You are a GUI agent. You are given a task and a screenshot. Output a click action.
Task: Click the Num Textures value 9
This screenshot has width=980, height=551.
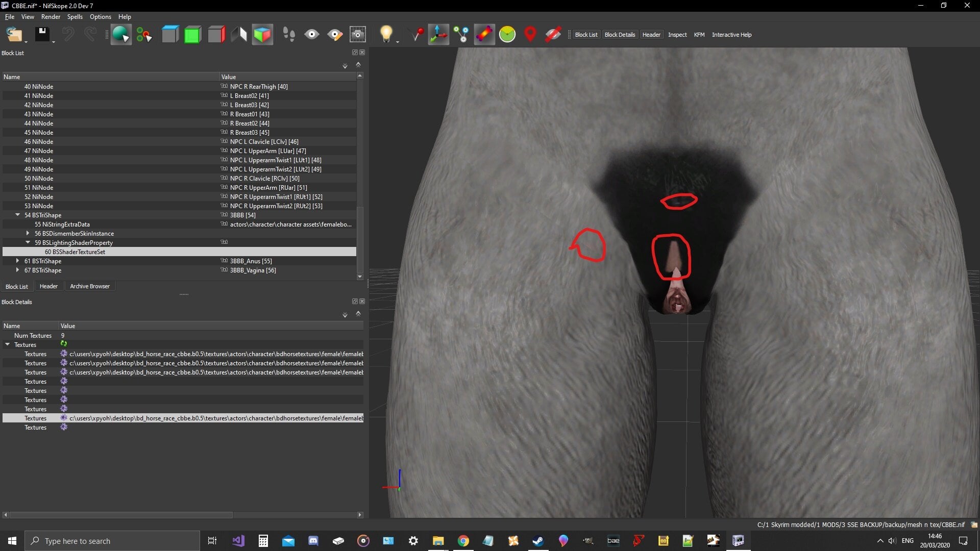pyautogui.click(x=63, y=335)
